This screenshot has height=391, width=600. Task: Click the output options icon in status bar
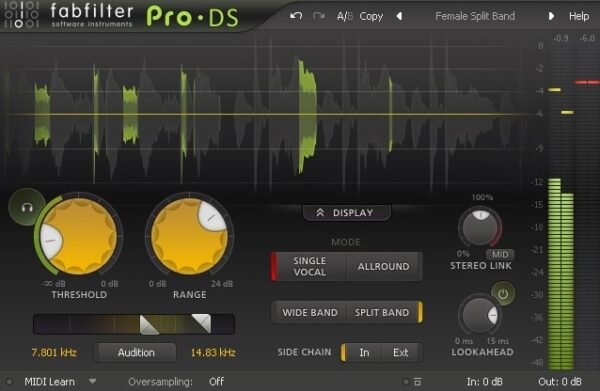417,381
